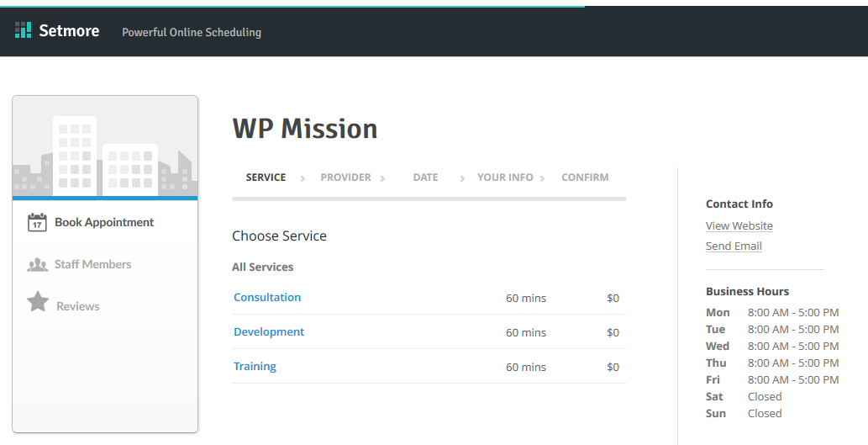Click Consultation's 60 mins duration
Image resolution: width=868 pixels, height=445 pixels.
pos(526,298)
